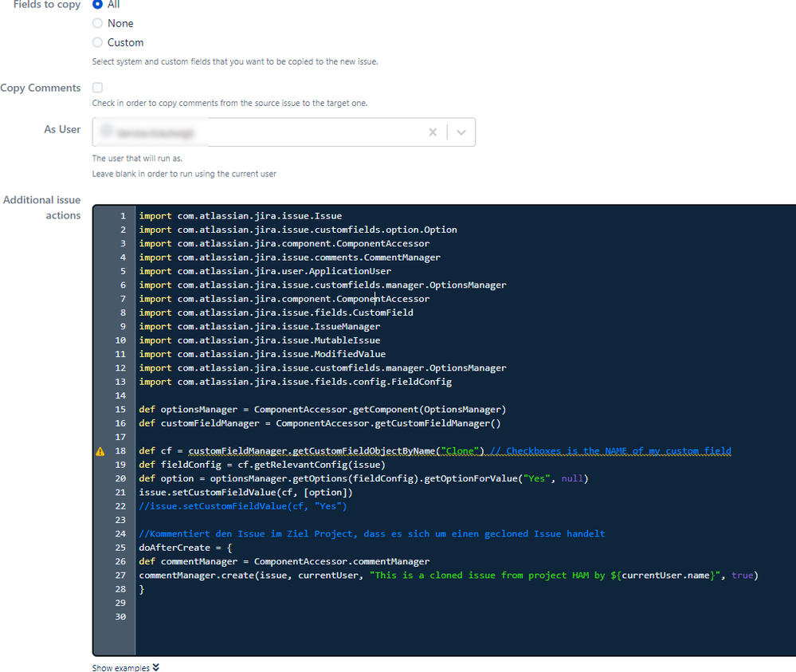This screenshot has height=672, width=796.
Task: Click the "import ...issue.MutableIssue" line
Action: click(x=260, y=340)
